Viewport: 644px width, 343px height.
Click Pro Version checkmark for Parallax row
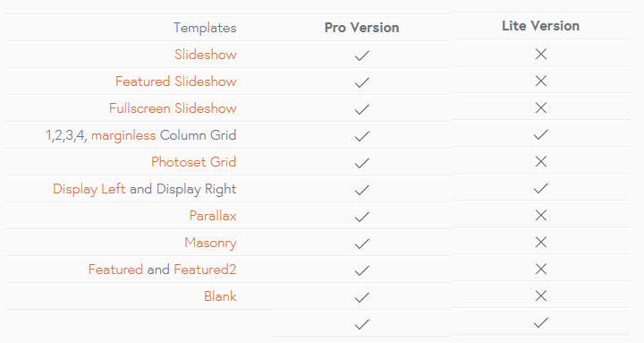[362, 217]
